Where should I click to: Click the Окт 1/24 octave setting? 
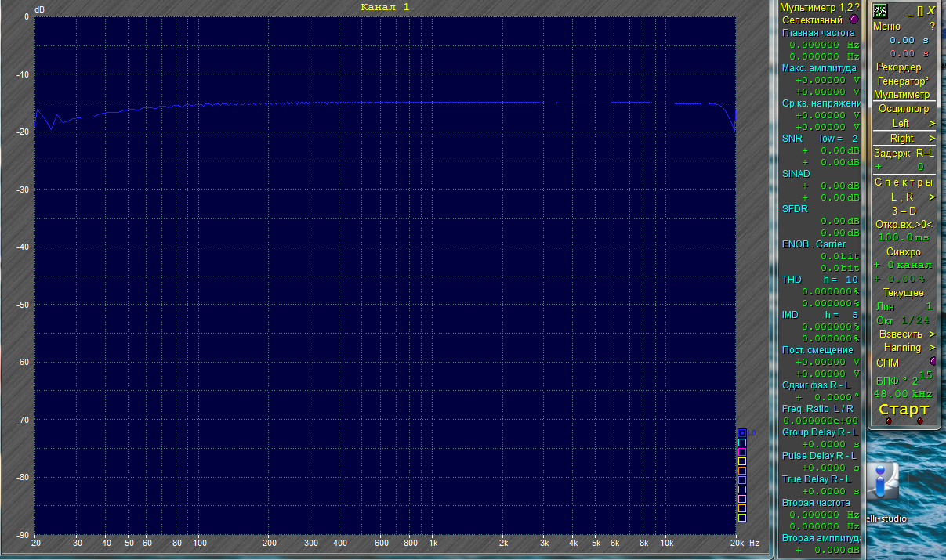(904, 320)
